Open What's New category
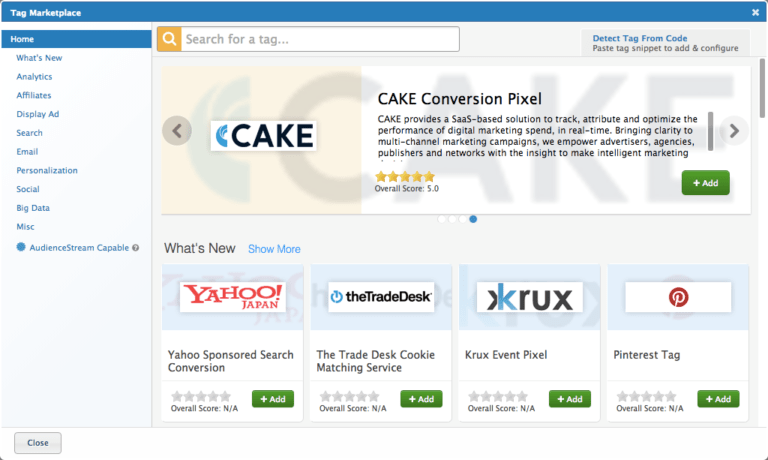This screenshot has width=768, height=460. pyautogui.click(x=39, y=58)
